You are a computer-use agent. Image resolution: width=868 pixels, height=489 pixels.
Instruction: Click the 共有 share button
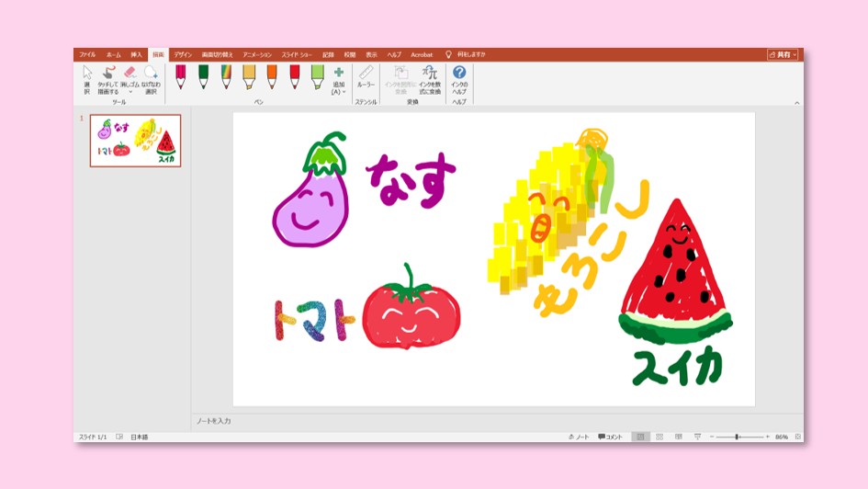pos(783,55)
